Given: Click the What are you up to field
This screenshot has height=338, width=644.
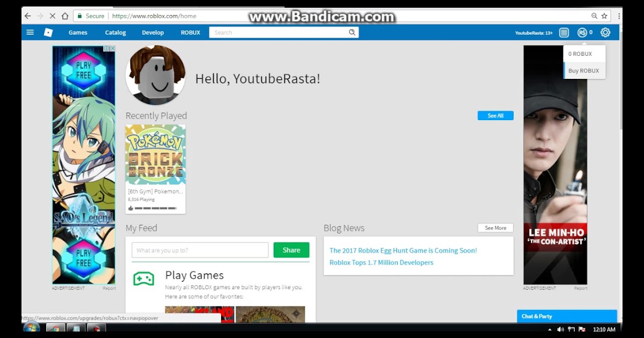Looking at the screenshot, I should [200, 250].
